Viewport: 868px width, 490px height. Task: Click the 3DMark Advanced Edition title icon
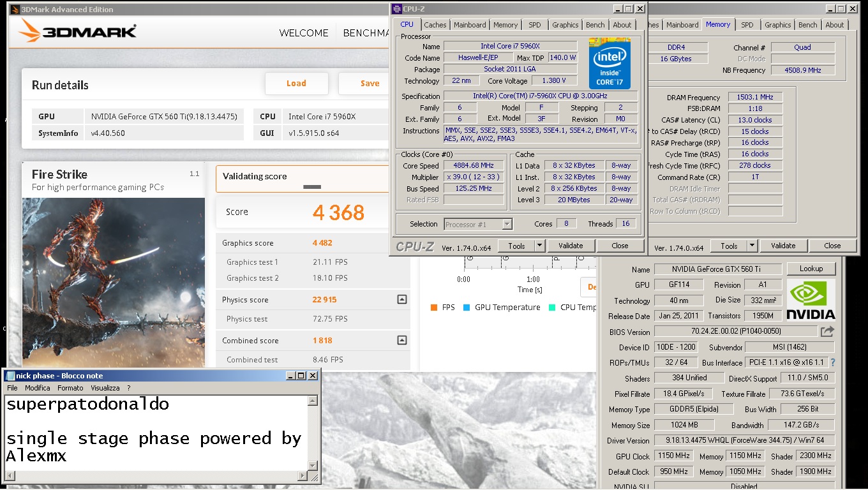pos(14,10)
